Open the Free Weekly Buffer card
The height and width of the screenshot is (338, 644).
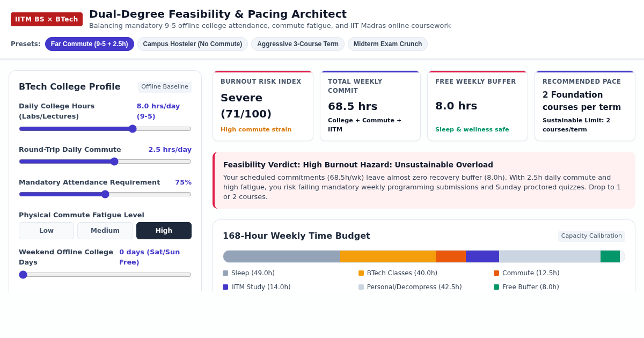tap(478, 106)
